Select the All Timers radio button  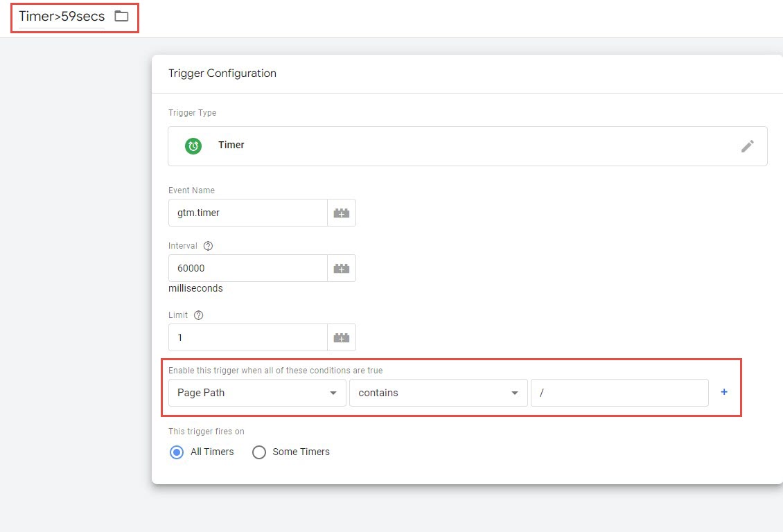pos(177,452)
